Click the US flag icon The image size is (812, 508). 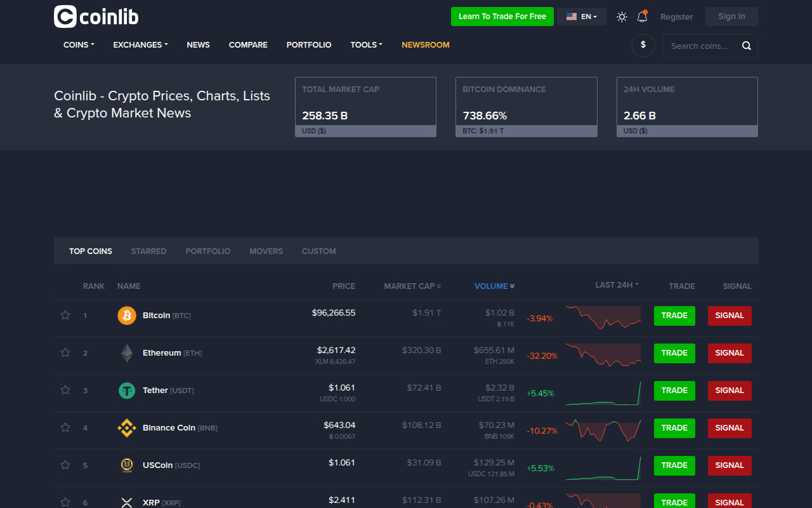[572, 17]
